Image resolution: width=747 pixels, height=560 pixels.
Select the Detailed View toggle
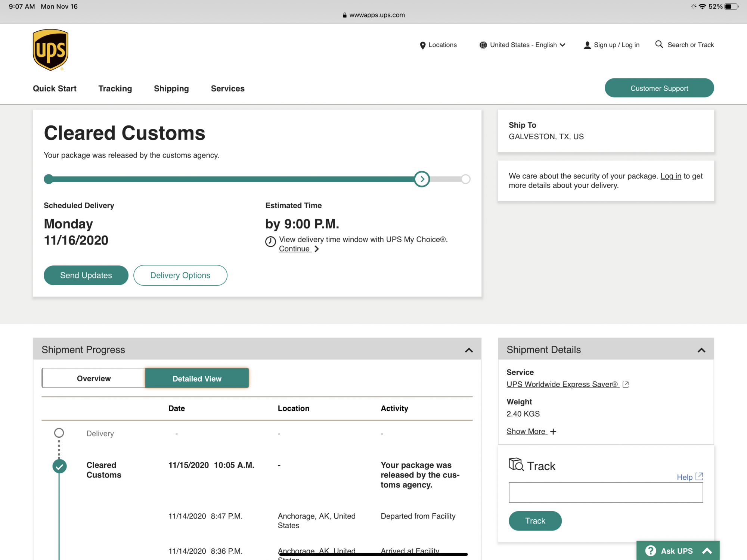tap(197, 378)
